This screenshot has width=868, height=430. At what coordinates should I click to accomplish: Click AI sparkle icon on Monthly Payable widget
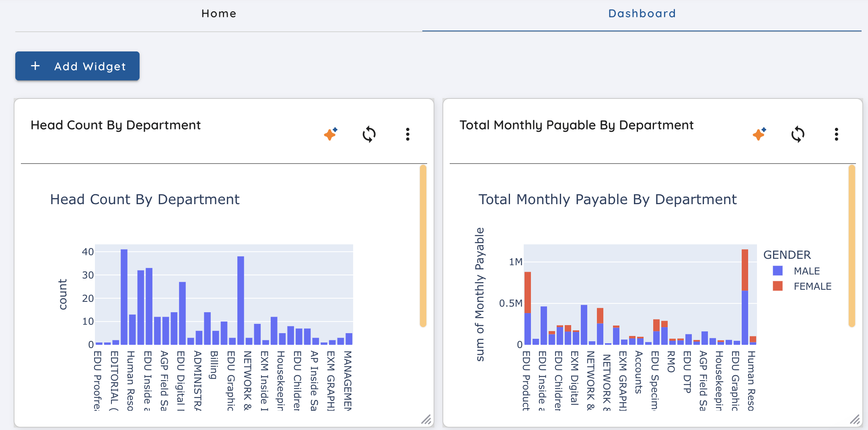click(759, 134)
